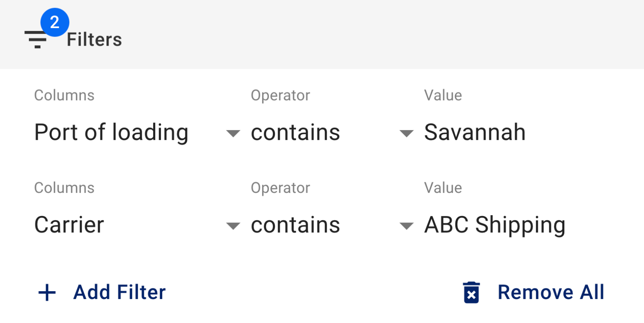Select the plus icon next to Add Filter
Screen dimensions: 644x323
point(47,292)
